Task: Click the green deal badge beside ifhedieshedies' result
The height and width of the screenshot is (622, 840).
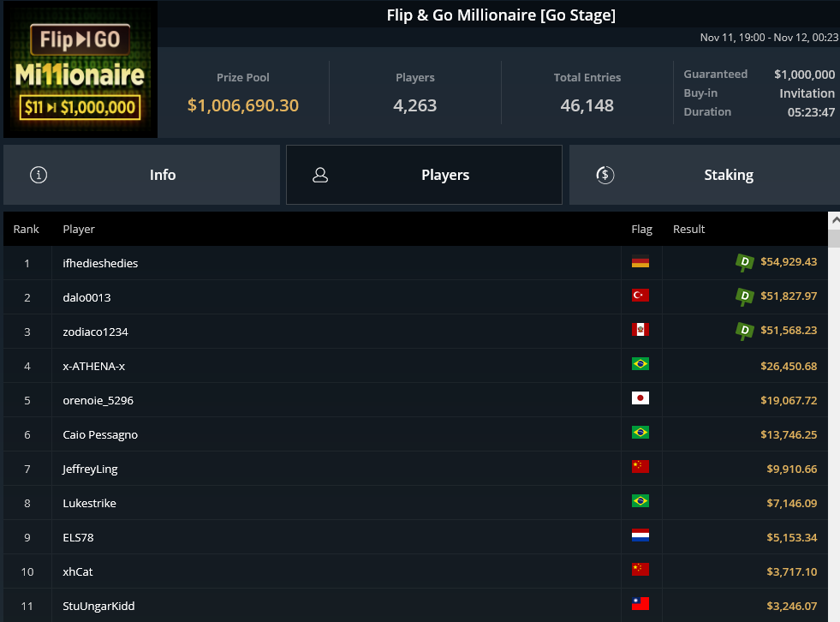Action: (x=745, y=262)
